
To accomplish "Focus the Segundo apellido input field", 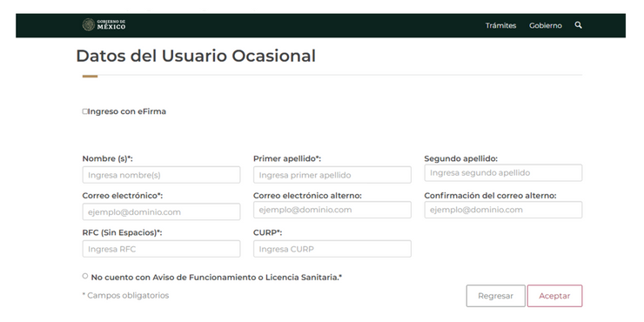I will click(x=503, y=173).
